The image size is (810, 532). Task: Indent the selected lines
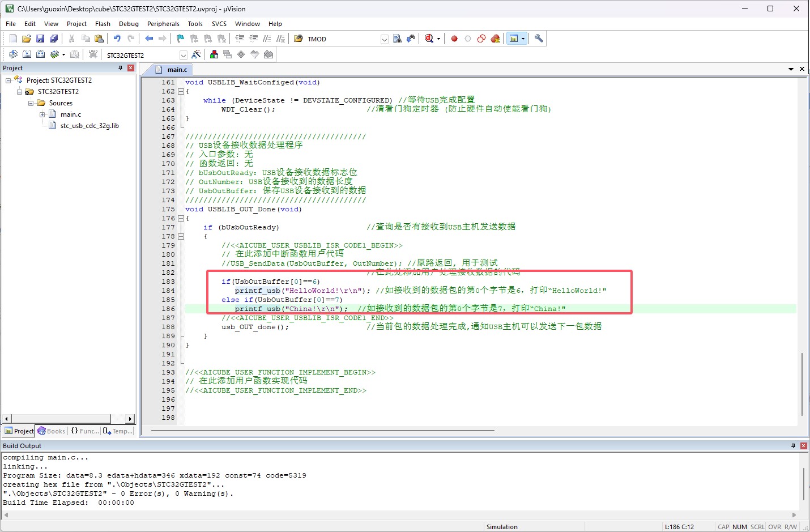[240, 39]
